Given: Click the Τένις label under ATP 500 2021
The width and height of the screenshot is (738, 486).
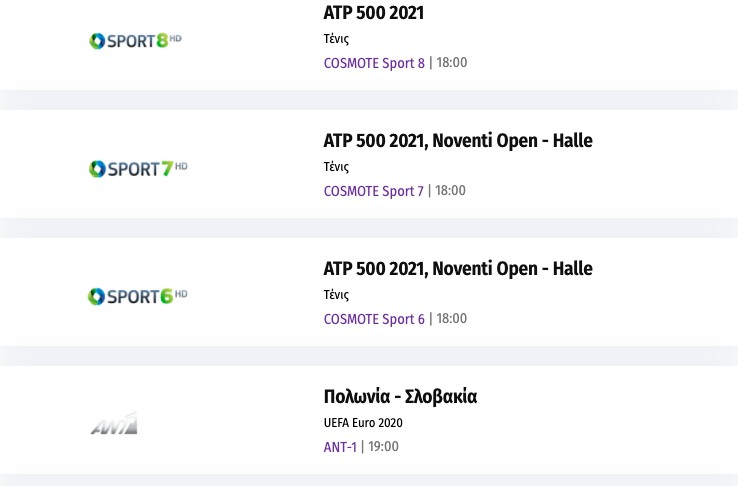Looking at the screenshot, I should (x=336, y=39).
